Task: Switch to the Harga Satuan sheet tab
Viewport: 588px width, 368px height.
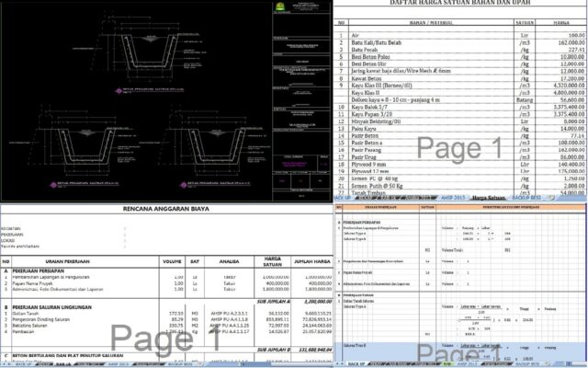Action: coord(489,197)
